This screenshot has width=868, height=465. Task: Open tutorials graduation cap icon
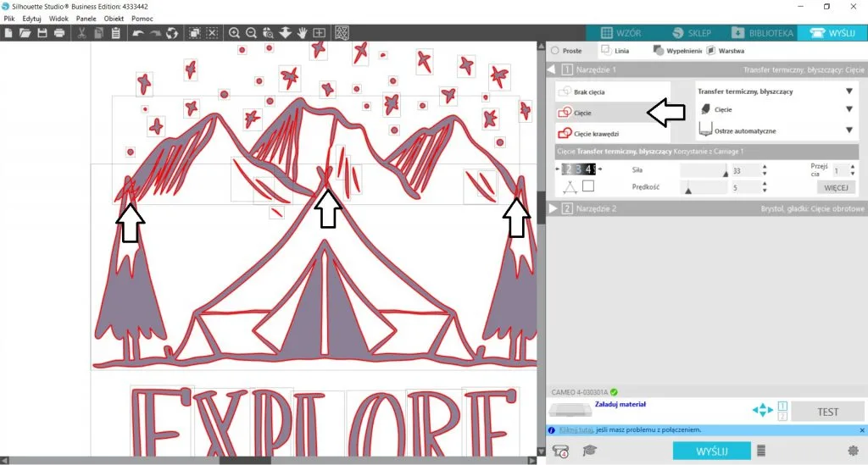(x=590, y=451)
